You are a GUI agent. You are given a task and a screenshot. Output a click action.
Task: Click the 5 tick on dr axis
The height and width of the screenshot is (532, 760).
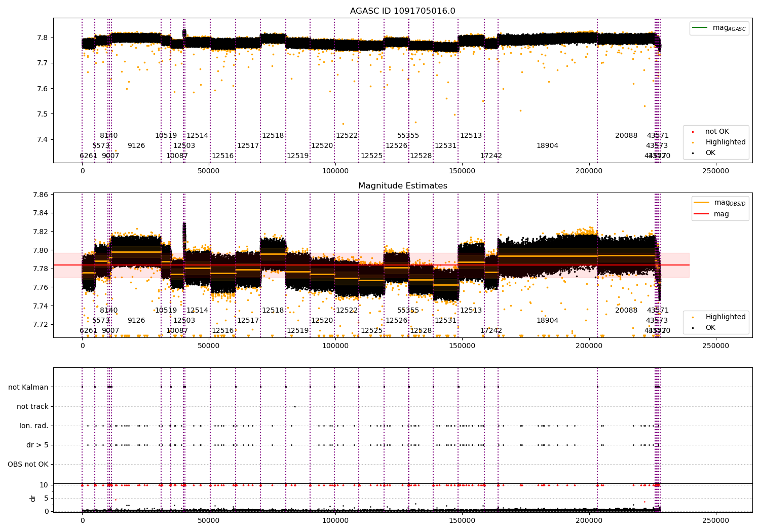click(46, 498)
